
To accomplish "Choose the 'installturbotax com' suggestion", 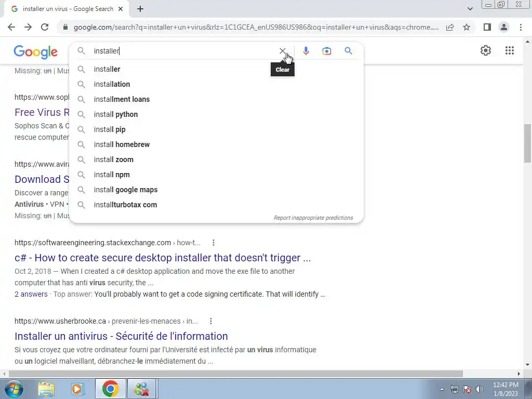I will pos(216,205).
